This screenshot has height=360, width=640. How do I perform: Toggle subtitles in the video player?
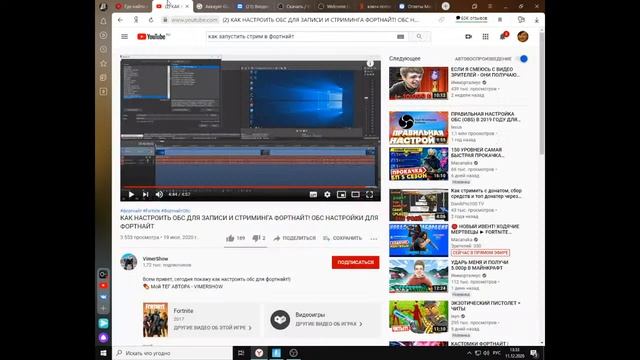click(x=313, y=195)
